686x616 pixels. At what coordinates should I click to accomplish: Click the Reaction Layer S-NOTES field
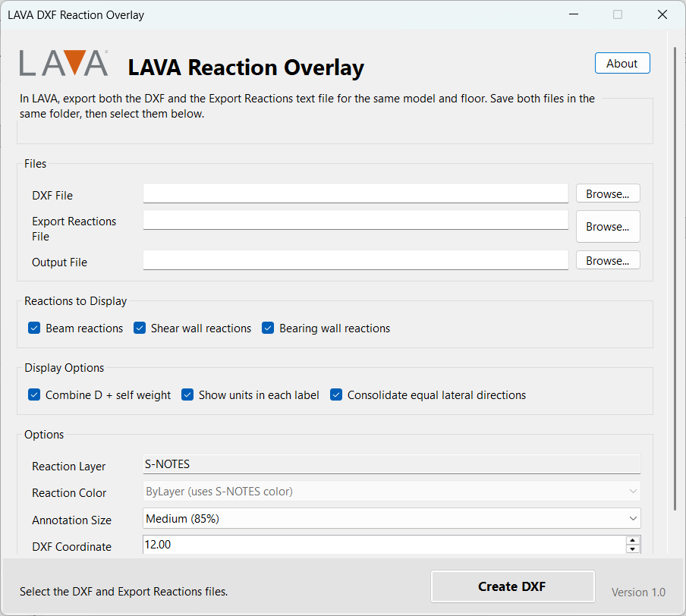pyautogui.click(x=392, y=464)
